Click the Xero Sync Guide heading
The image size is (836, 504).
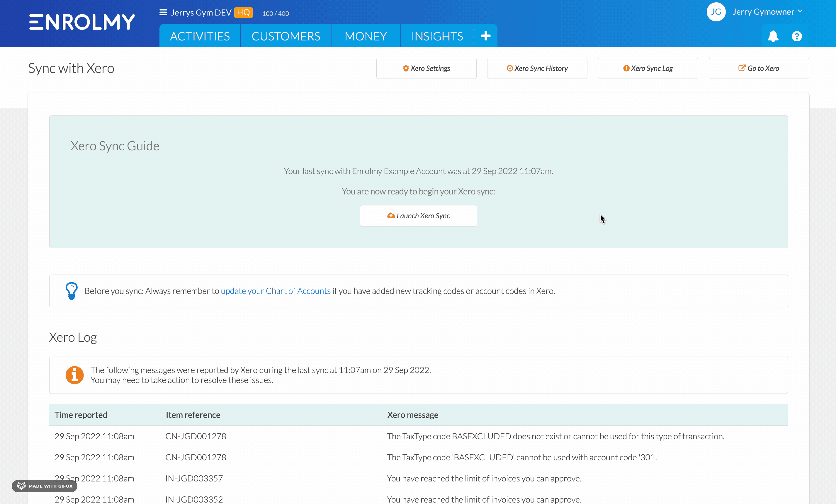pyautogui.click(x=115, y=146)
